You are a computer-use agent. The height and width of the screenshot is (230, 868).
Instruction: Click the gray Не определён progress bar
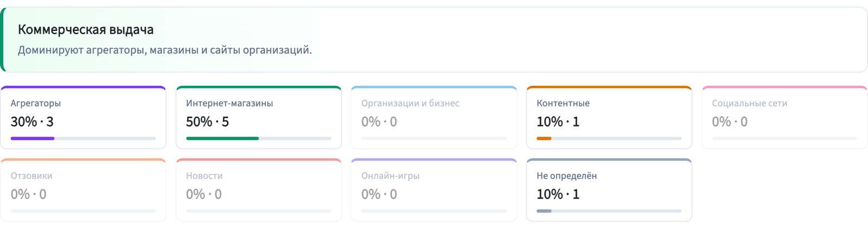tap(609, 211)
